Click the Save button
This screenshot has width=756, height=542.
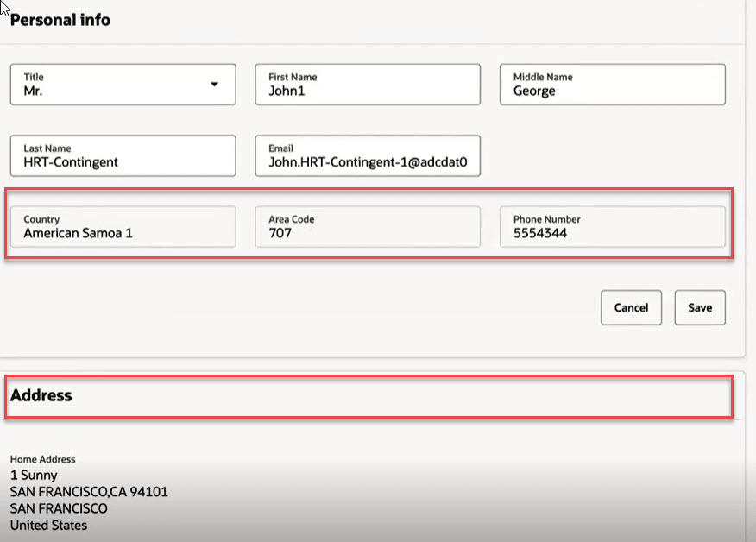[x=700, y=307]
